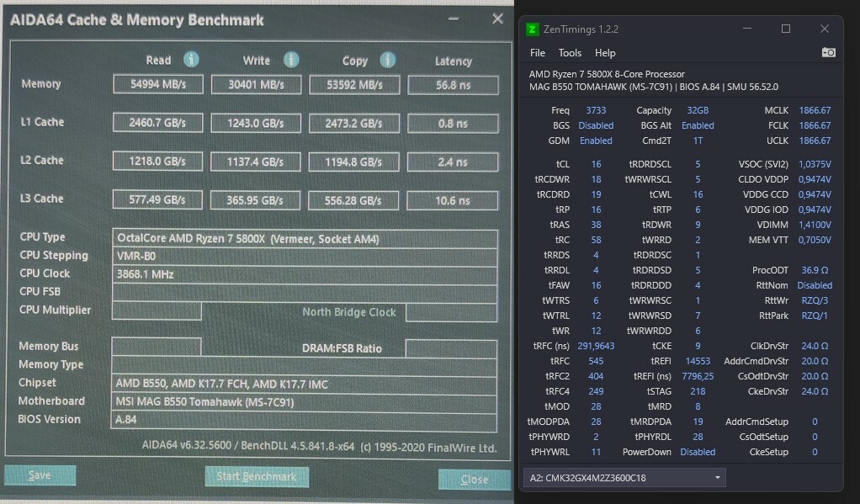This screenshot has height=504, width=860.
Task: Click L1 Cache latency 0.8 ns
Action: click(453, 124)
